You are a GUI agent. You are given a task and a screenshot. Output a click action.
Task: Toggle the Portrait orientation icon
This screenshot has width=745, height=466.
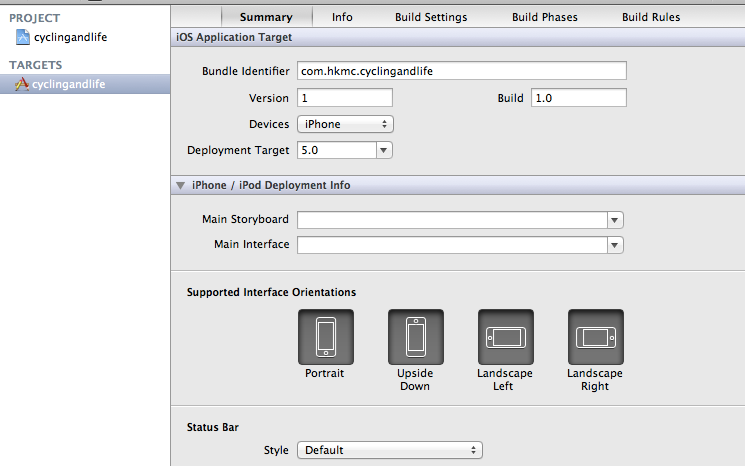pos(325,337)
